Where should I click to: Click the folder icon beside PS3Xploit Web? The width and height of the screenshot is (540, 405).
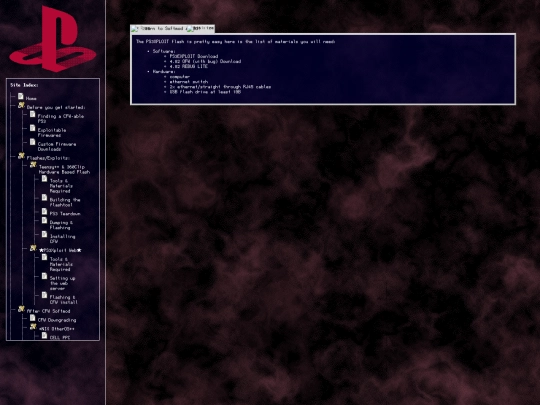(x=33, y=248)
